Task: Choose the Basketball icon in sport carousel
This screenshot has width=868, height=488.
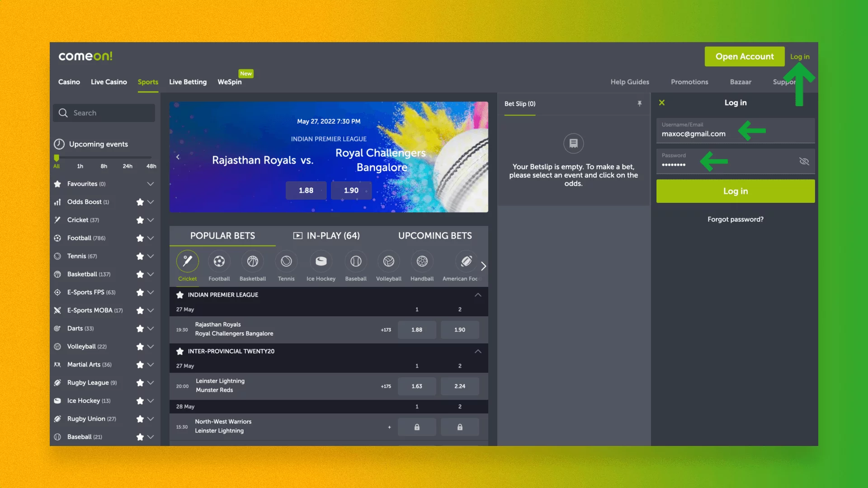Action: coord(253,261)
